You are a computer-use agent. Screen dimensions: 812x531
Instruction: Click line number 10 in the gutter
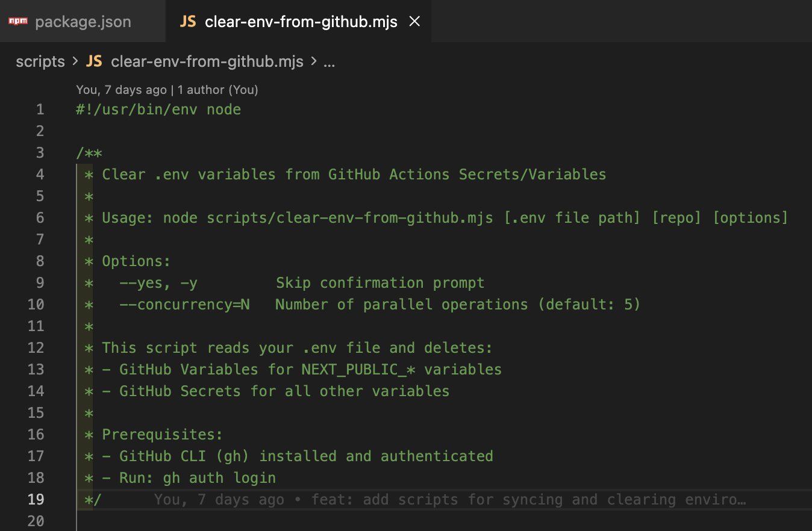pyautogui.click(x=36, y=305)
